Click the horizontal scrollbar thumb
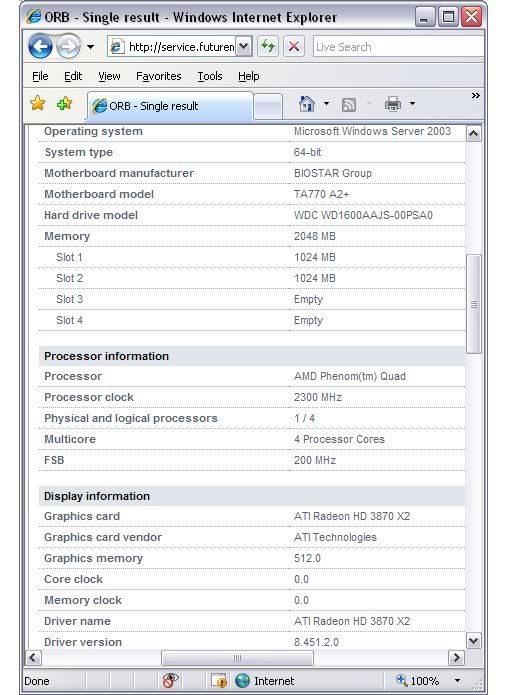512x695 pixels. (237, 658)
